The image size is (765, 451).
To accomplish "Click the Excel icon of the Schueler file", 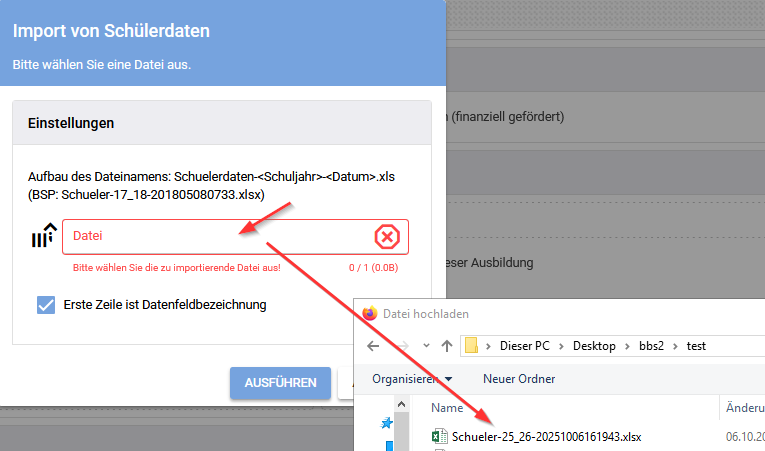I will (440, 436).
